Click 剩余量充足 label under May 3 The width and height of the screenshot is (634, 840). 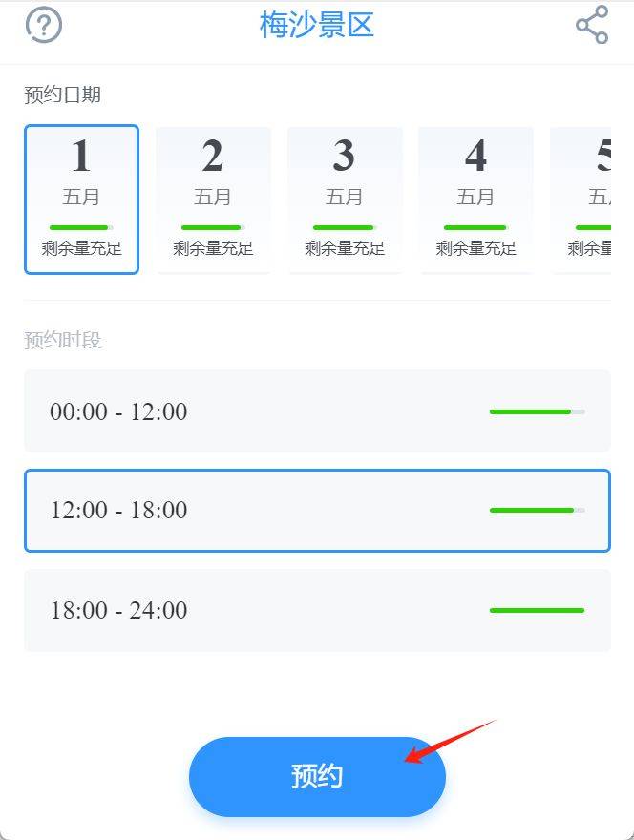click(345, 248)
